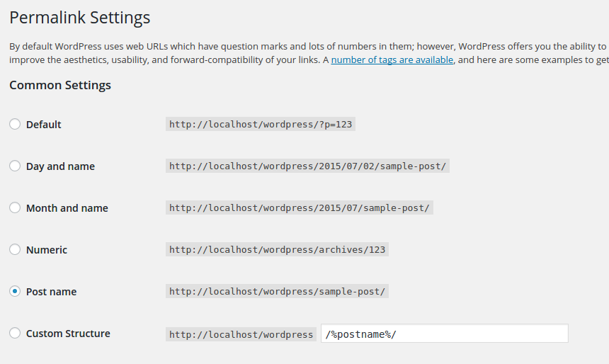609x364 pixels.
Task: Click the Default label text
Action: coord(43,125)
